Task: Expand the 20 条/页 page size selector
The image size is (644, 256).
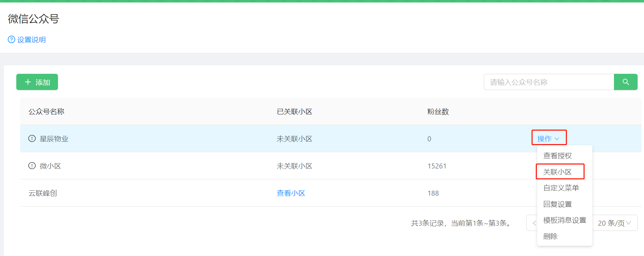Action: tap(615, 223)
